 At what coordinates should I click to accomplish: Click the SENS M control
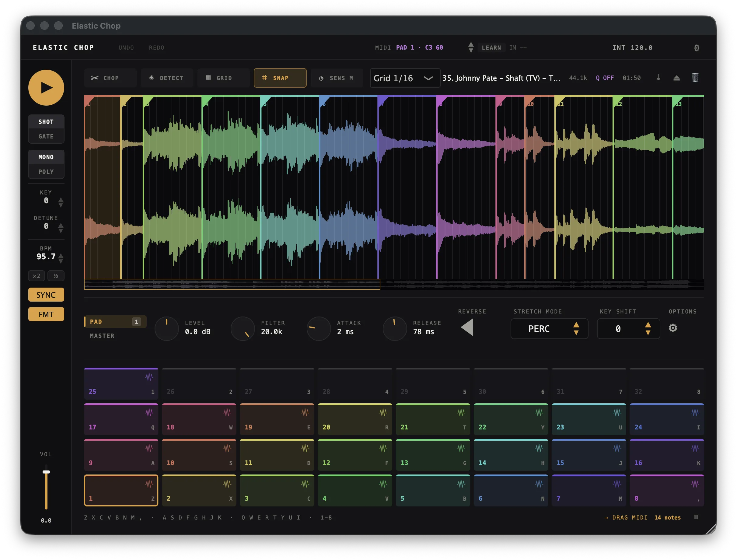pyautogui.click(x=337, y=78)
